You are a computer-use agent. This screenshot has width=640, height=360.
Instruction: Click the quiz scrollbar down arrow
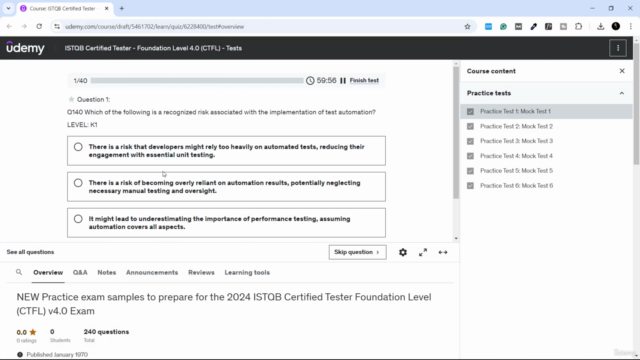click(456, 238)
